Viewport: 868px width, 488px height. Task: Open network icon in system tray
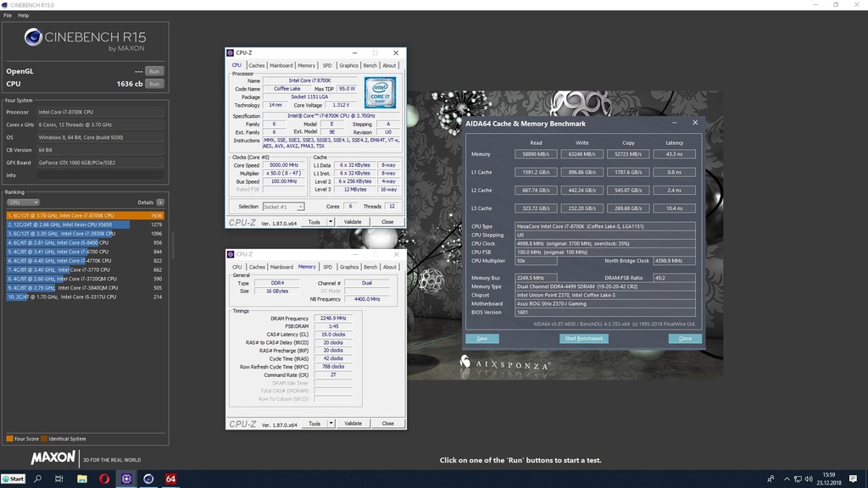point(798,480)
